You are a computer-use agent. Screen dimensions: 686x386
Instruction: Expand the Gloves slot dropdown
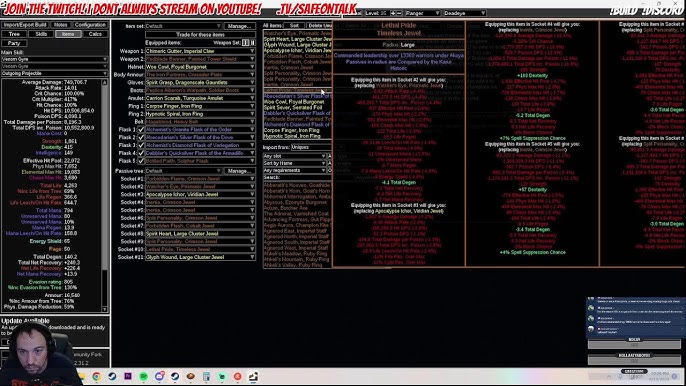click(200, 82)
